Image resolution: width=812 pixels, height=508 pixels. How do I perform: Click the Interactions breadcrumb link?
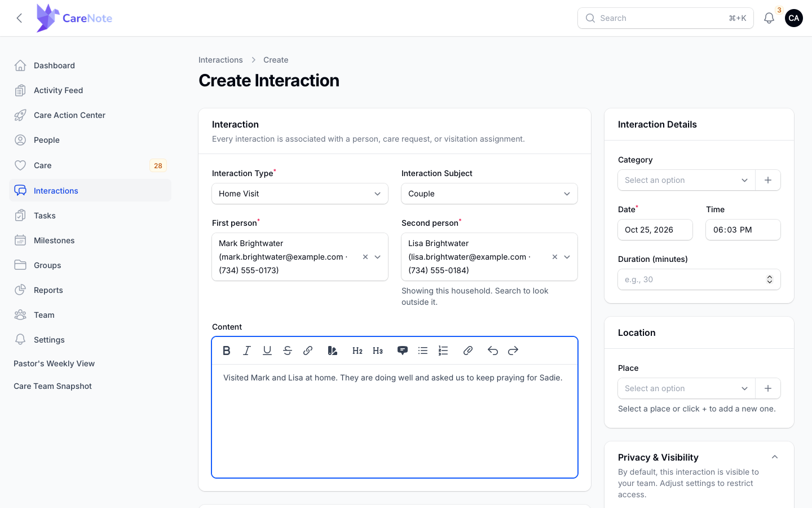[x=220, y=60]
